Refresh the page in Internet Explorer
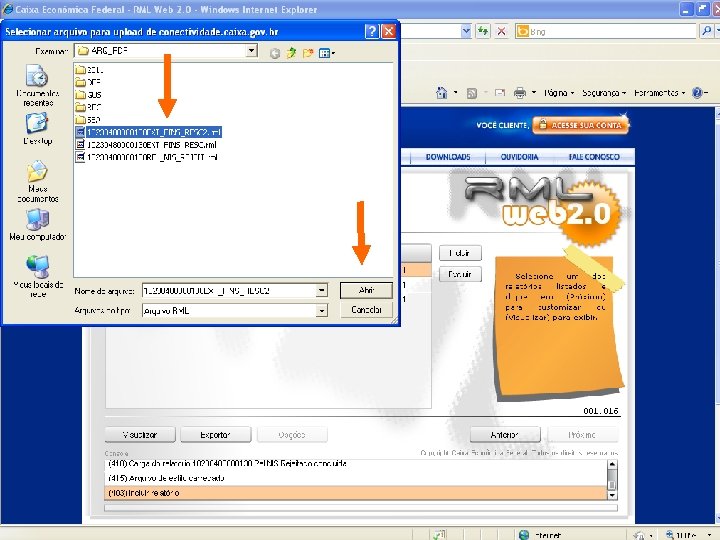The height and width of the screenshot is (540, 720). 483,31
